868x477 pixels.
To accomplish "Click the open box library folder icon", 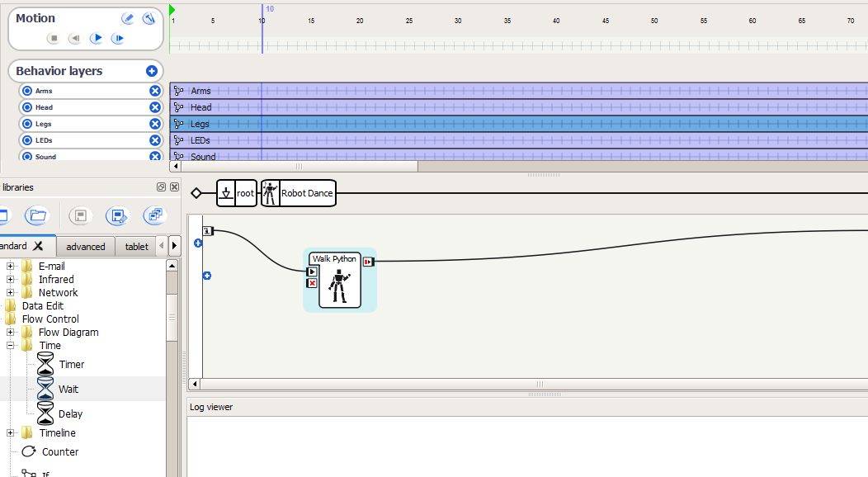I will coord(35,216).
